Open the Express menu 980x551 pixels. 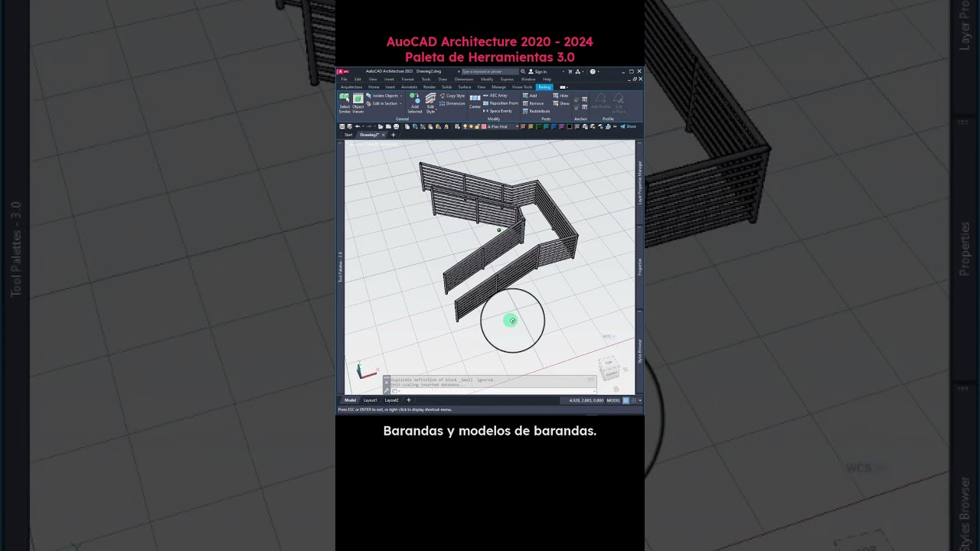coord(507,80)
